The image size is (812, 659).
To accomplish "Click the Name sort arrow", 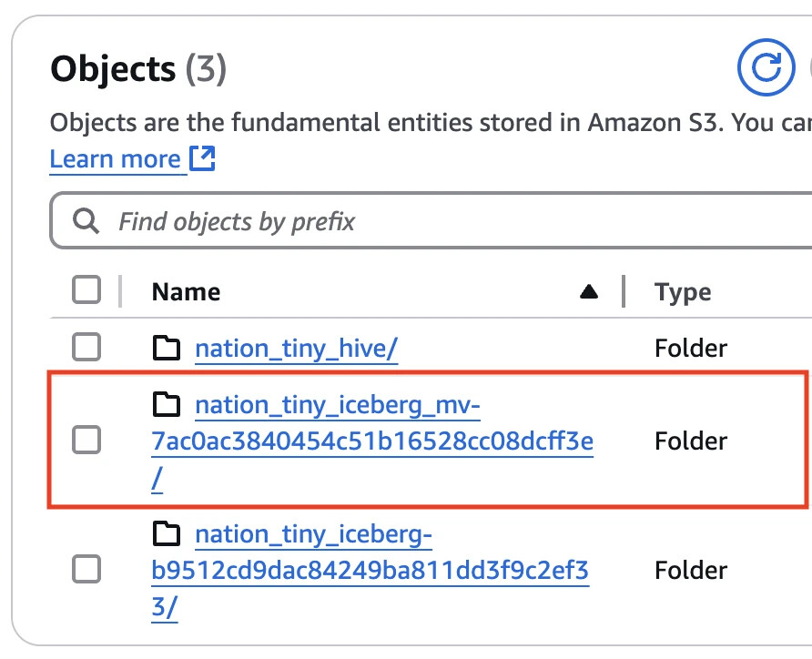I will point(589,292).
